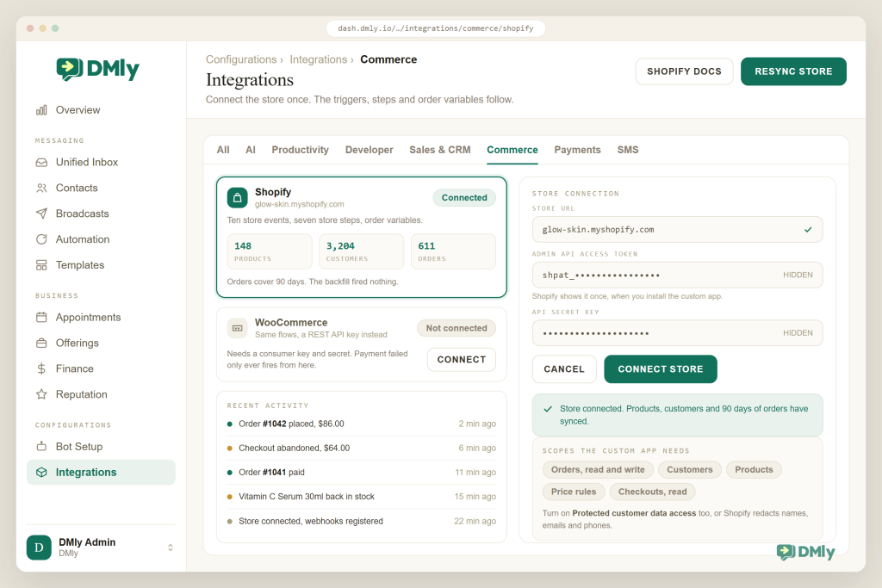
Task: Open Unified Inbox page
Action: [x=102, y=163]
